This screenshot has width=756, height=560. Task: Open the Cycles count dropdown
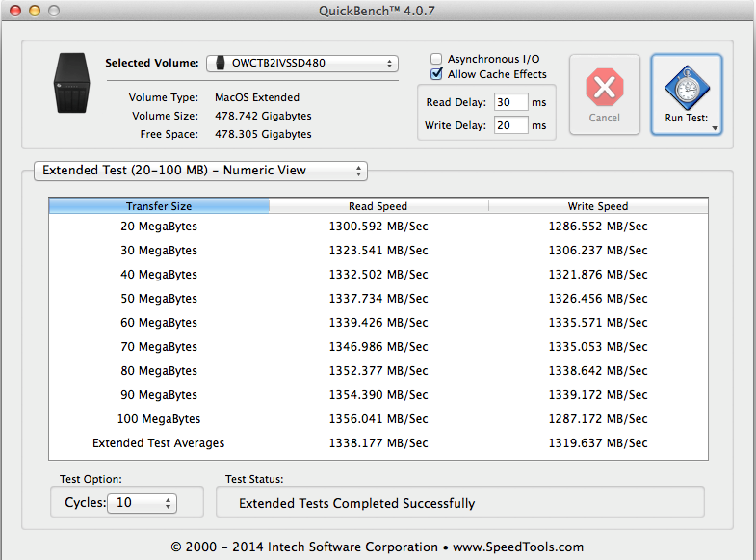(141, 502)
